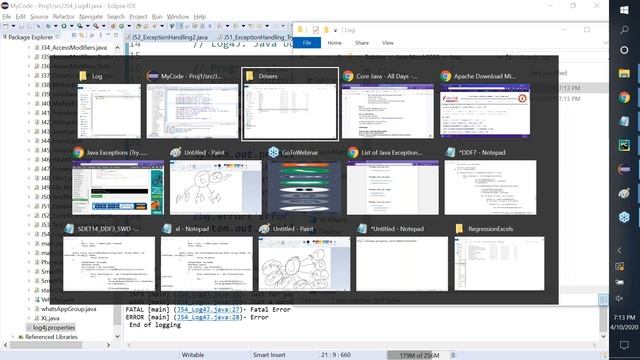This screenshot has width=640, height=360.
Task: Click the Eclipse Run toolbar icon
Action: point(64,26)
